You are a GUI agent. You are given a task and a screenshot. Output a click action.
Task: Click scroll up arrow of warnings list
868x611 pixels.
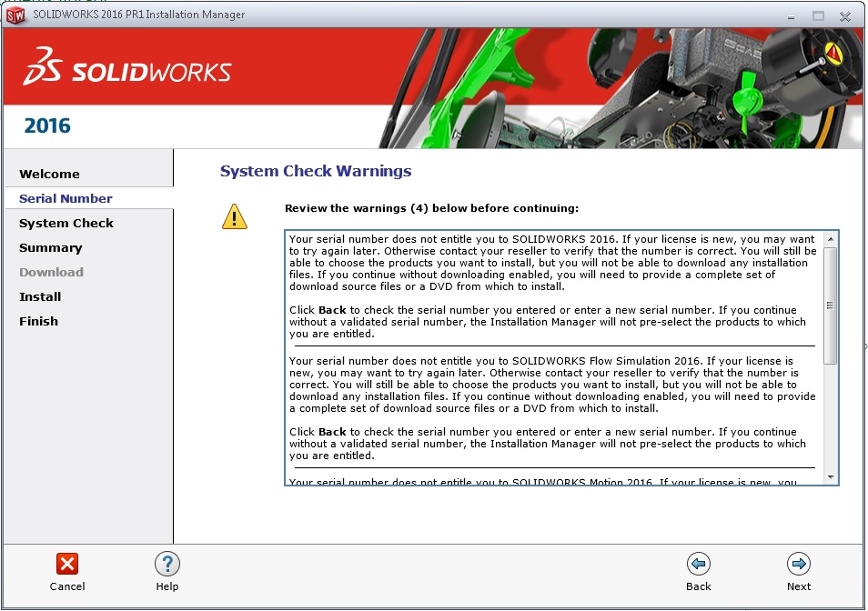[831, 239]
